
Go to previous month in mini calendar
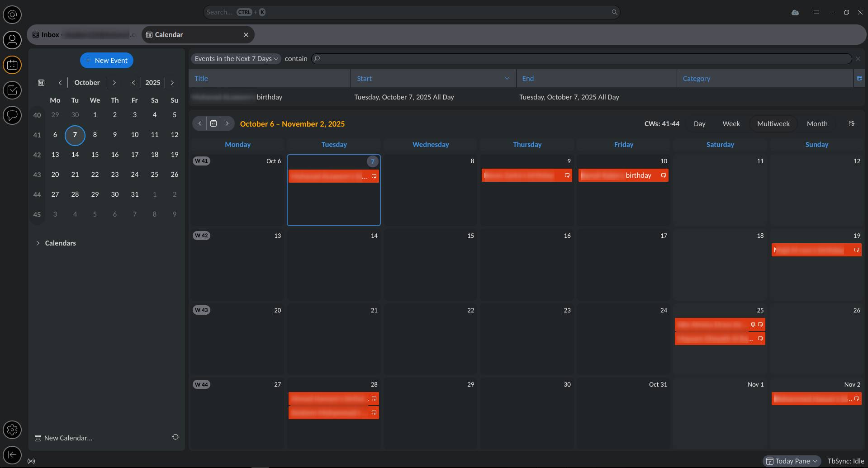pyautogui.click(x=60, y=83)
